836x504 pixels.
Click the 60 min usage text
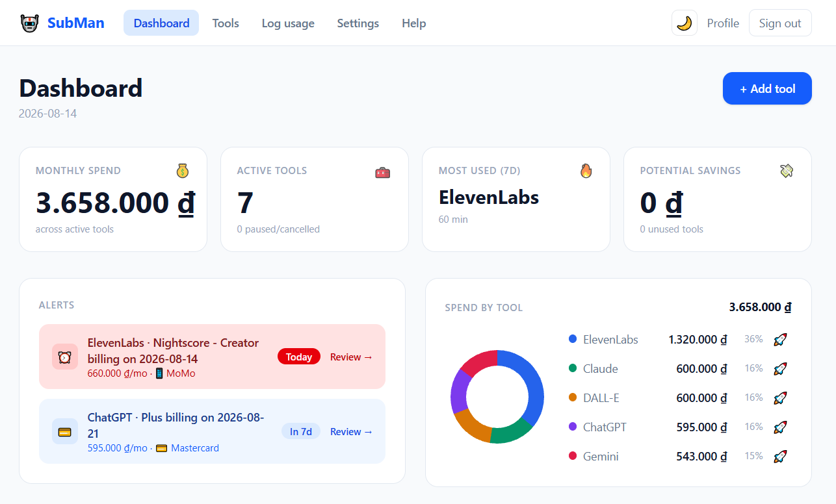click(453, 220)
